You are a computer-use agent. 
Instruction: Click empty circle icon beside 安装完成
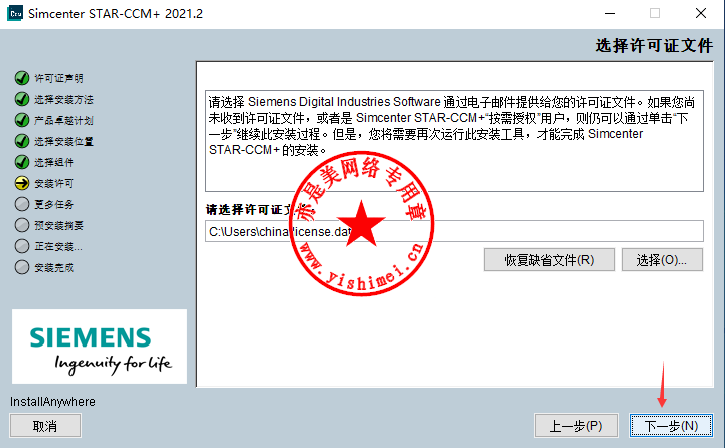[x=22, y=267]
